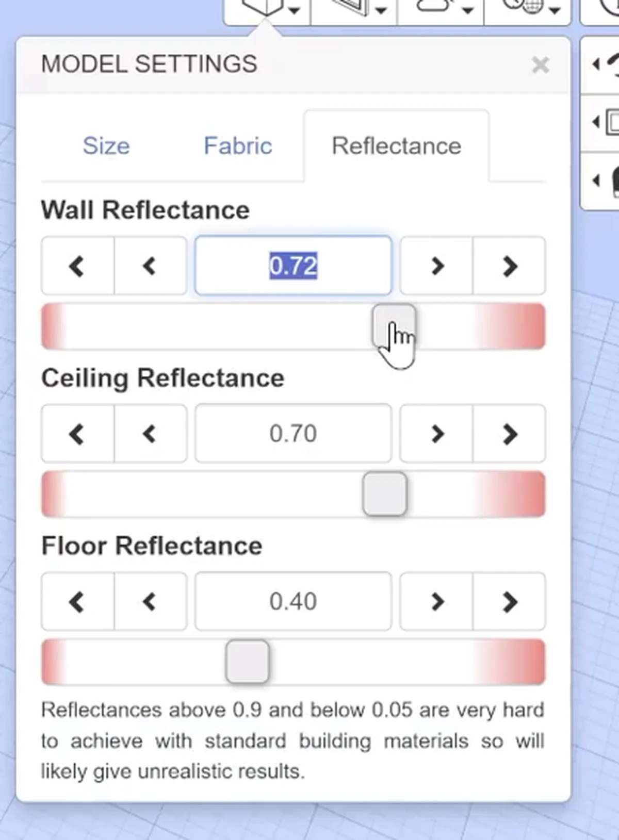Screen dimensions: 619x840
Task: Close the Model Settings dialog
Action: click(x=540, y=65)
